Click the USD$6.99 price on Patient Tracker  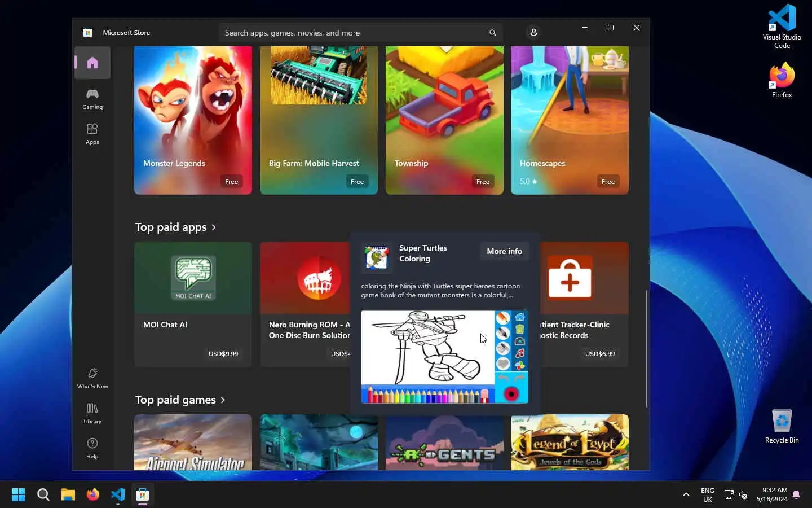(x=600, y=354)
